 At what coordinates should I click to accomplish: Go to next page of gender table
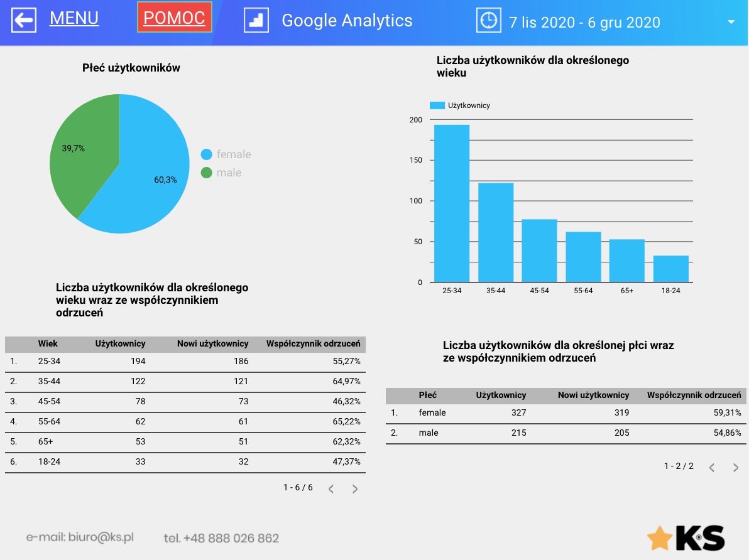point(736,468)
